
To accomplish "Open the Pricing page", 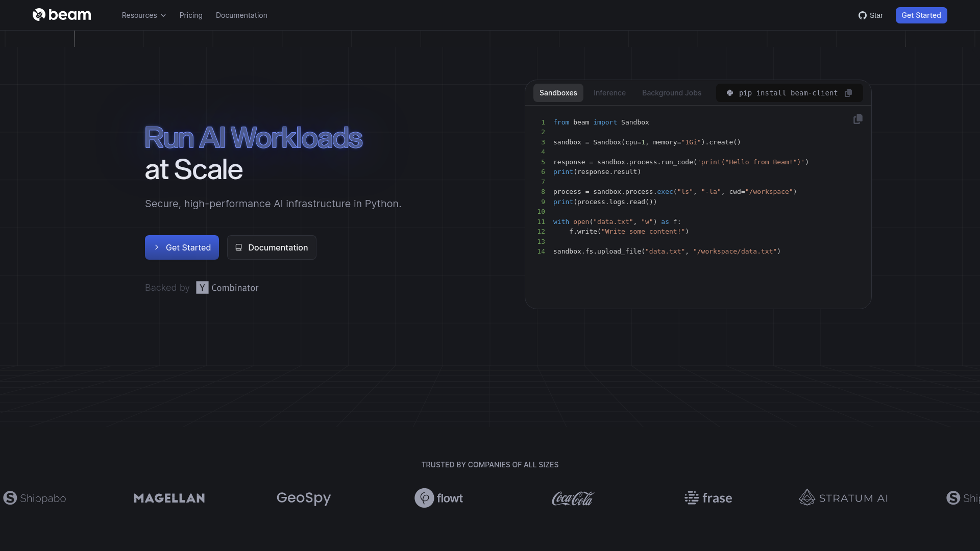I will [x=191, y=15].
